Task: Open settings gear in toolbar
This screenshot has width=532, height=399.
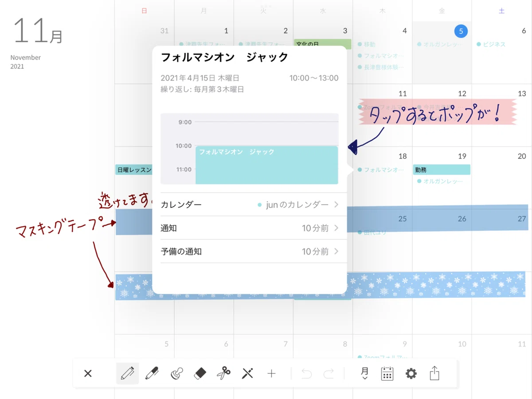Action: pyautogui.click(x=411, y=374)
